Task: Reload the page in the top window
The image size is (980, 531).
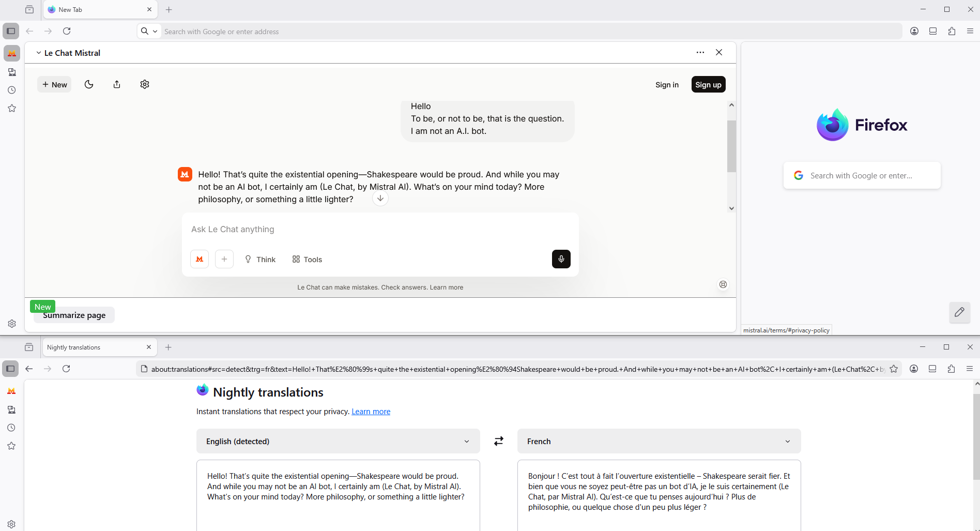Action: click(67, 31)
